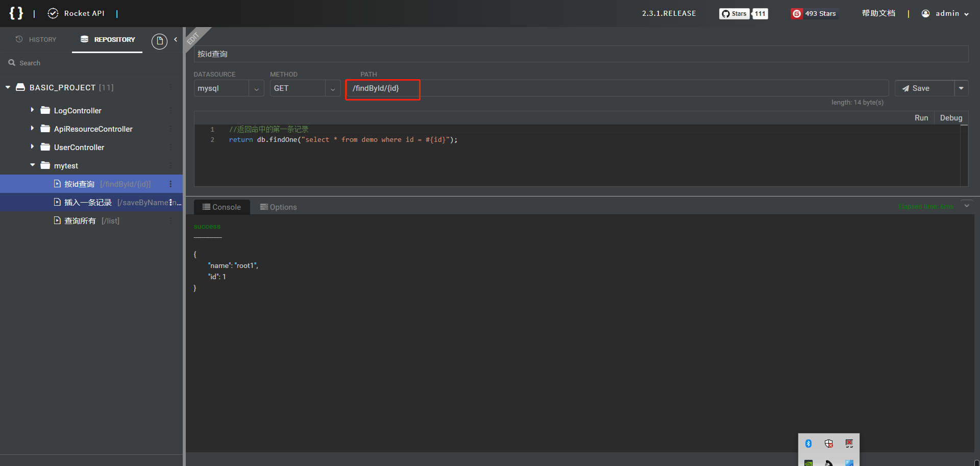Screen dimensions: 980x466
Task: Focus the sidebar Search field
Action: click(92, 63)
